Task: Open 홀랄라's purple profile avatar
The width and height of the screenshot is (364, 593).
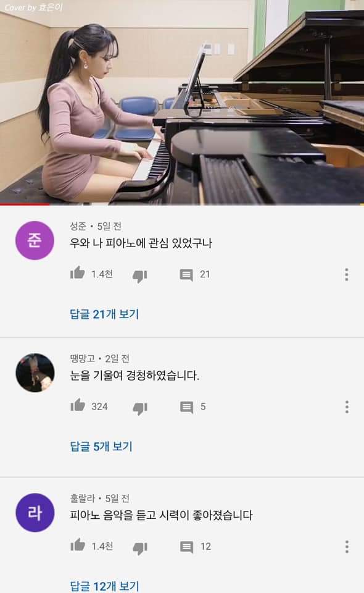Action: click(x=35, y=513)
